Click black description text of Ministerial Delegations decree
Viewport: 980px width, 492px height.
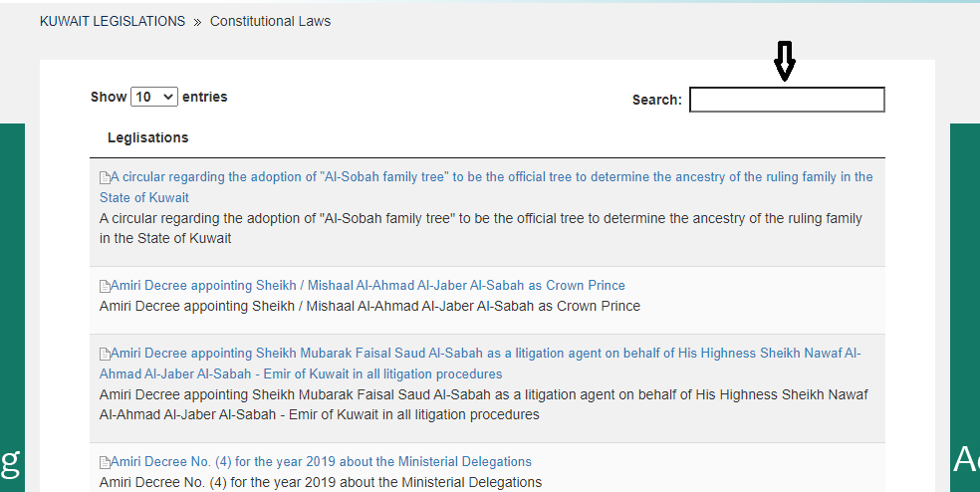(320, 482)
